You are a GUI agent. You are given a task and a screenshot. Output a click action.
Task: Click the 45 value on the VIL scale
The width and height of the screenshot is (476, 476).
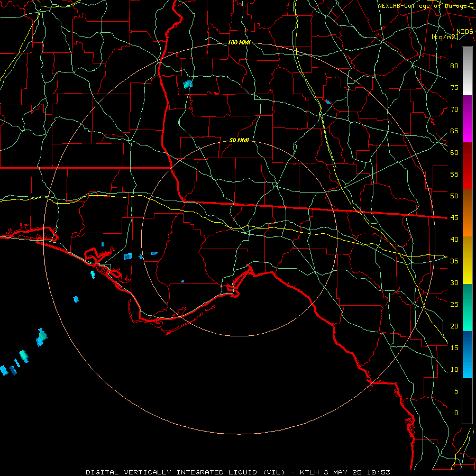[x=454, y=218]
